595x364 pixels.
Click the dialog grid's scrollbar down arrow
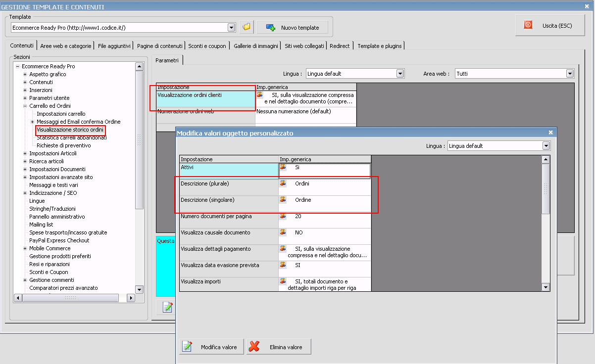(546, 287)
